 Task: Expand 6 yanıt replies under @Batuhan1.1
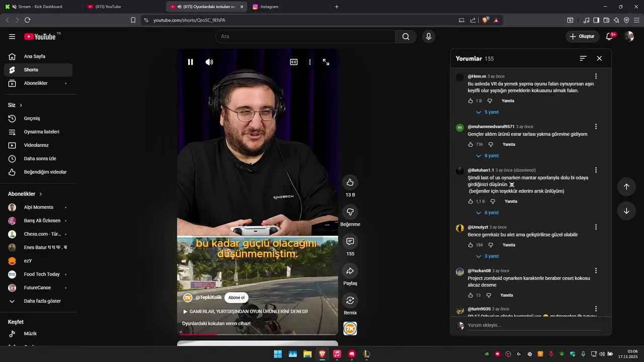[x=488, y=213]
